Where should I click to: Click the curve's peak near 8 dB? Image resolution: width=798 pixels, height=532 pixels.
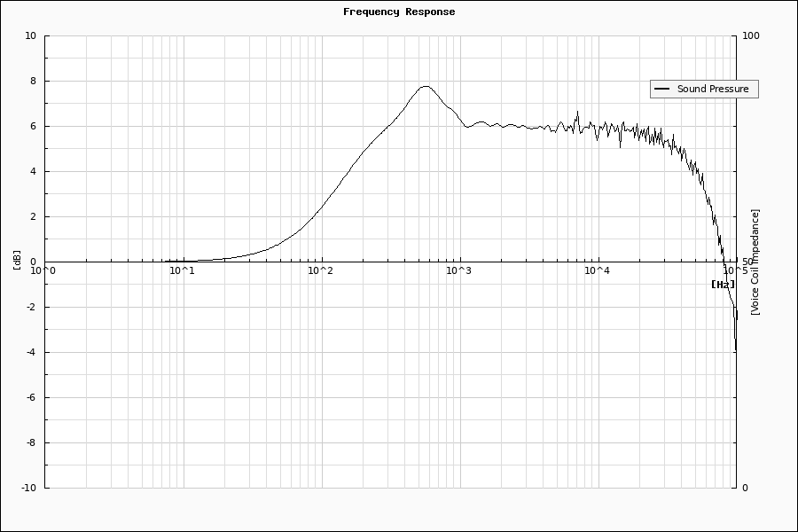(426, 86)
